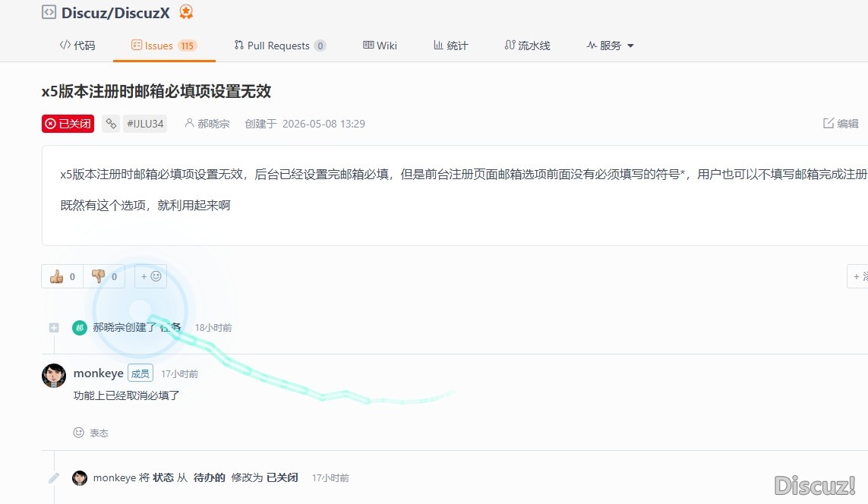
Task: Click the green 郝 avatar in the timeline
Action: tap(80, 327)
